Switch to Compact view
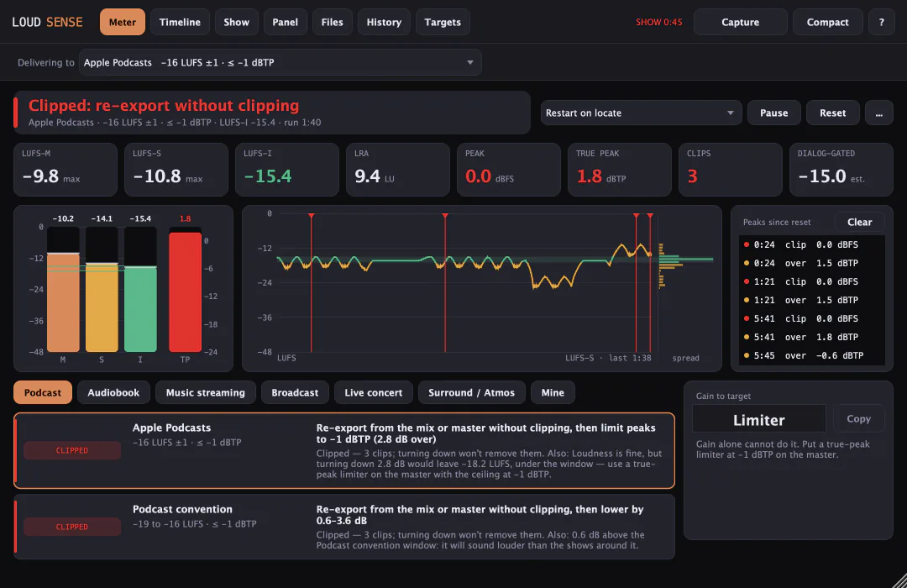Viewport: 907px width, 588px height. click(828, 22)
